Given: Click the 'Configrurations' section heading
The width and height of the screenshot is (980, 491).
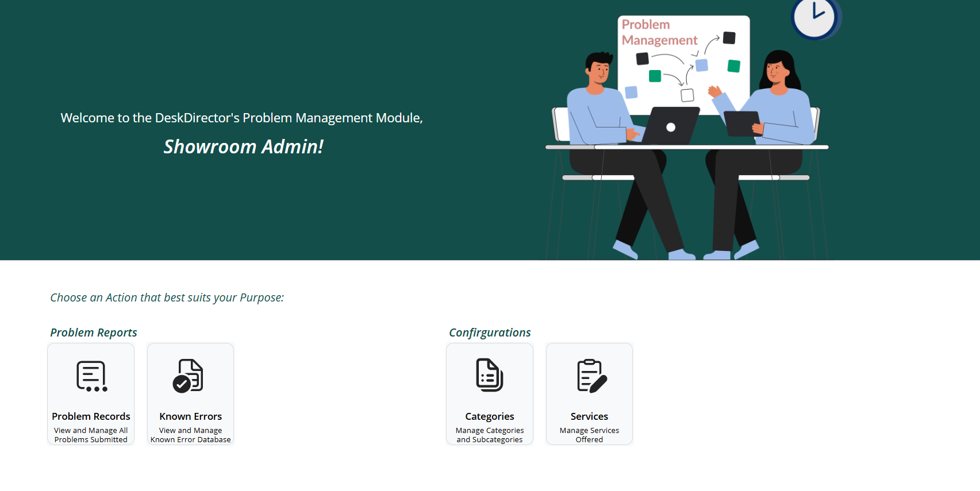Looking at the screenshot, I should [490, 333].
